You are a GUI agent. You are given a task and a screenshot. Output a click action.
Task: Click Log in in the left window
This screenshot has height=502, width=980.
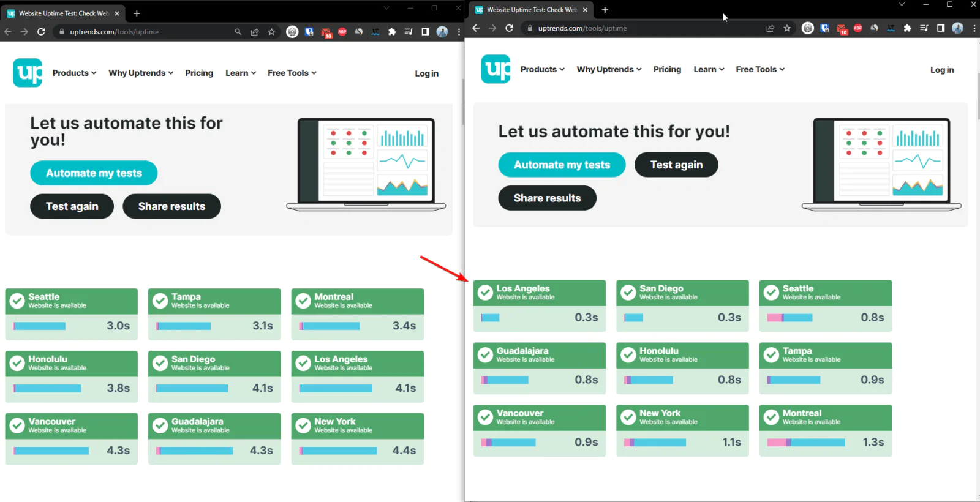(426, 73)
